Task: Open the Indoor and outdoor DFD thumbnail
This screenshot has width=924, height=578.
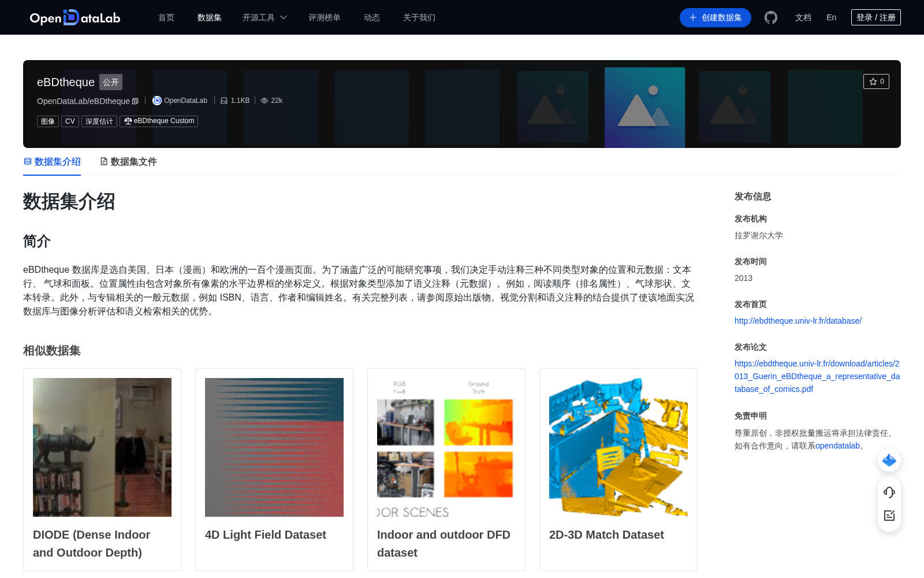Action: [x=446, y=447]
